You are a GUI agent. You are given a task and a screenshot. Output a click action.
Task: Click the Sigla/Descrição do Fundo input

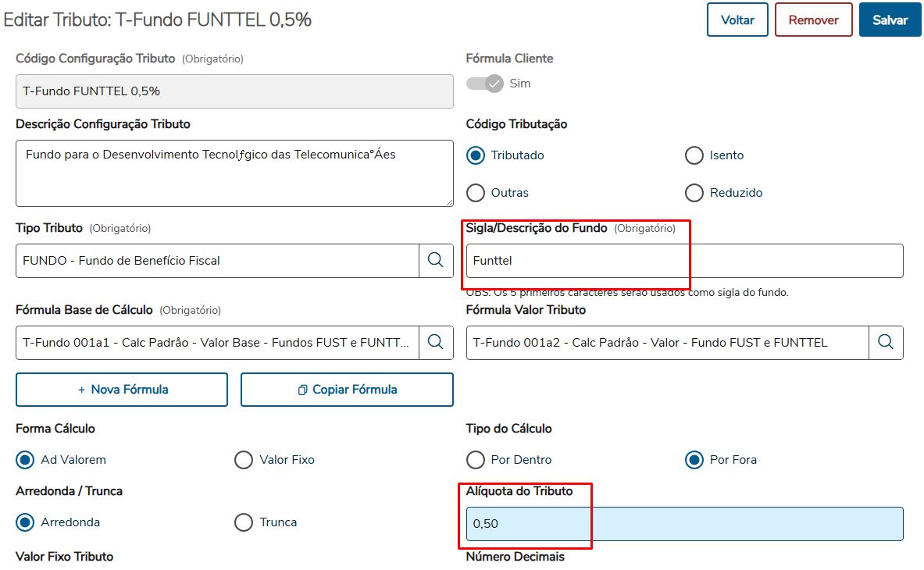(684, 261)
